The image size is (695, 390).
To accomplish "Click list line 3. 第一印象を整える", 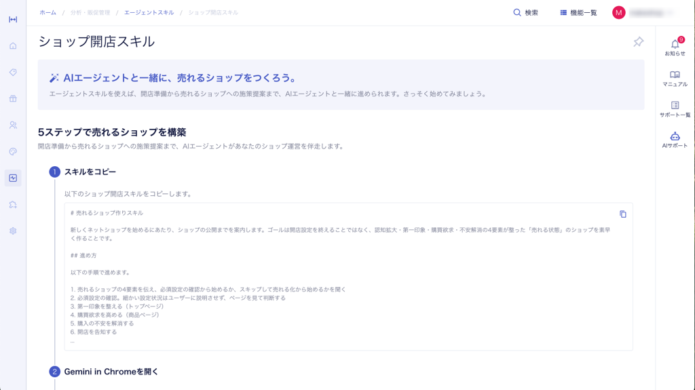I will (117, 306).
